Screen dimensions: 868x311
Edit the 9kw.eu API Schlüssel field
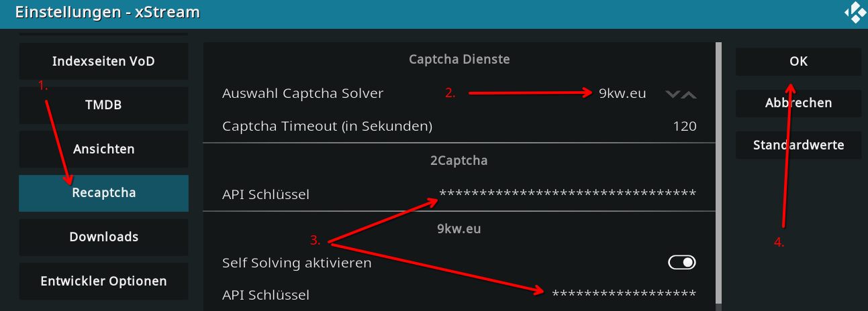tap(624, 294)
